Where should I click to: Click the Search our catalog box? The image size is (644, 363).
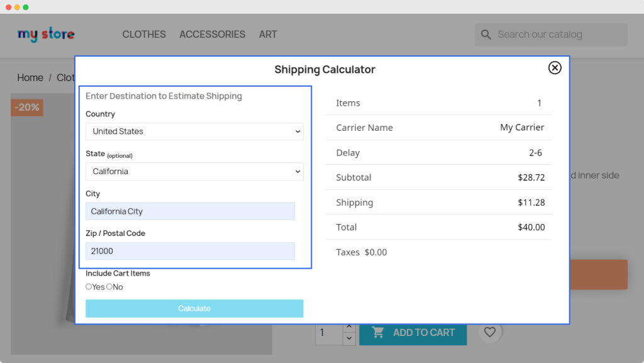coord(557,35)
